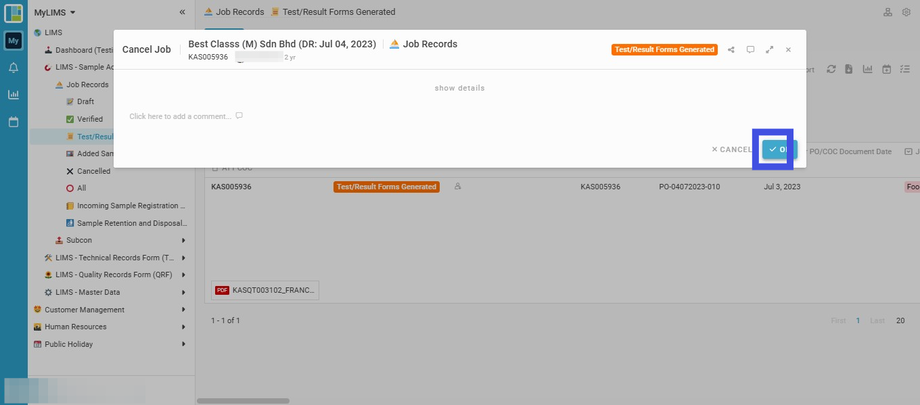Click the app logo in left rail
This screenshot has height=405, width=920.
click(x=13, y=13)
